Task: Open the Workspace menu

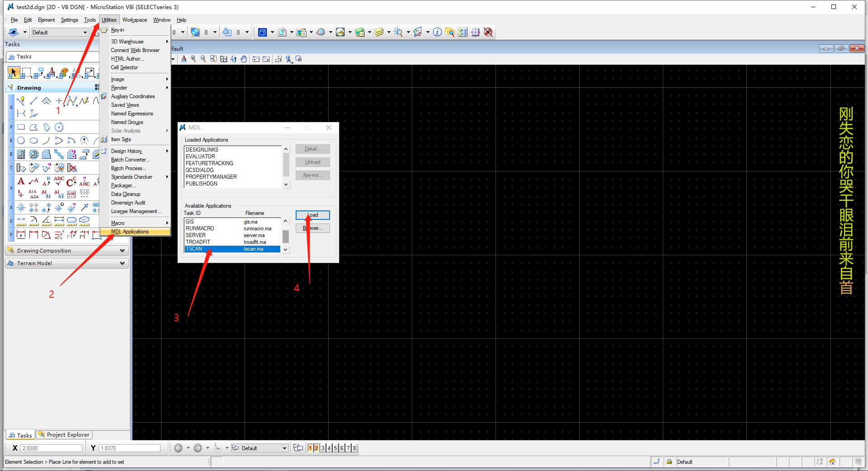Action: pyautogui.click(x=135, y=20)
